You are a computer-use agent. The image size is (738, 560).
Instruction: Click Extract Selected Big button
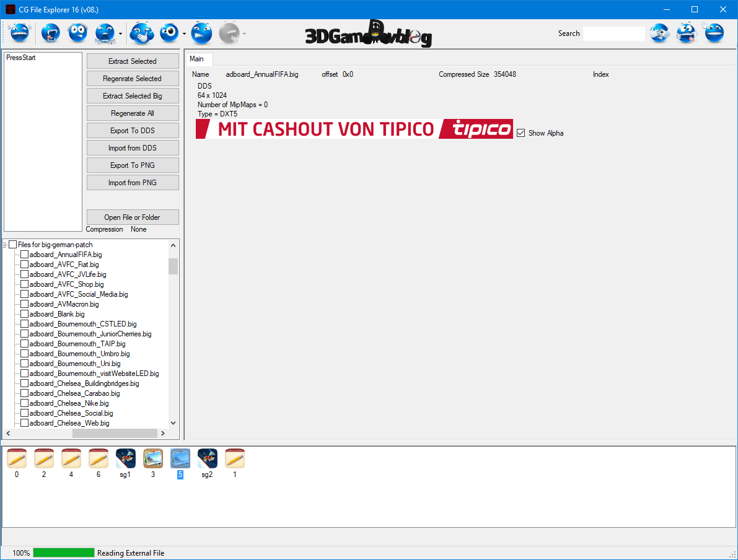click(133, 96)
